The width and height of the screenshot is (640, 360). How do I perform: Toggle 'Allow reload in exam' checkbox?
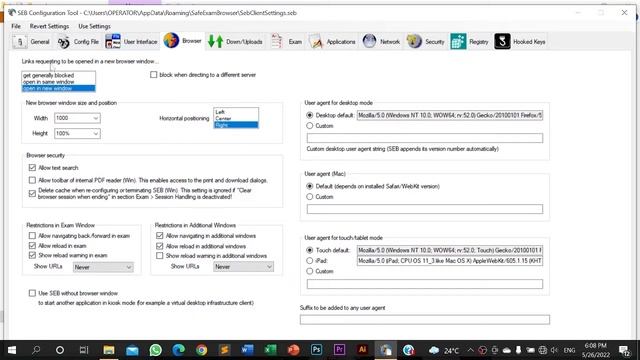[x=32, y=245]
